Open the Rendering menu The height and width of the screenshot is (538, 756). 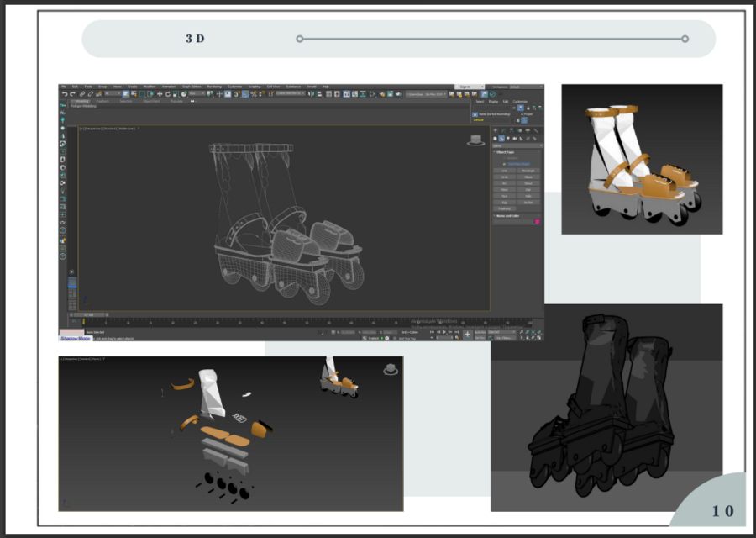coord(214,87)
